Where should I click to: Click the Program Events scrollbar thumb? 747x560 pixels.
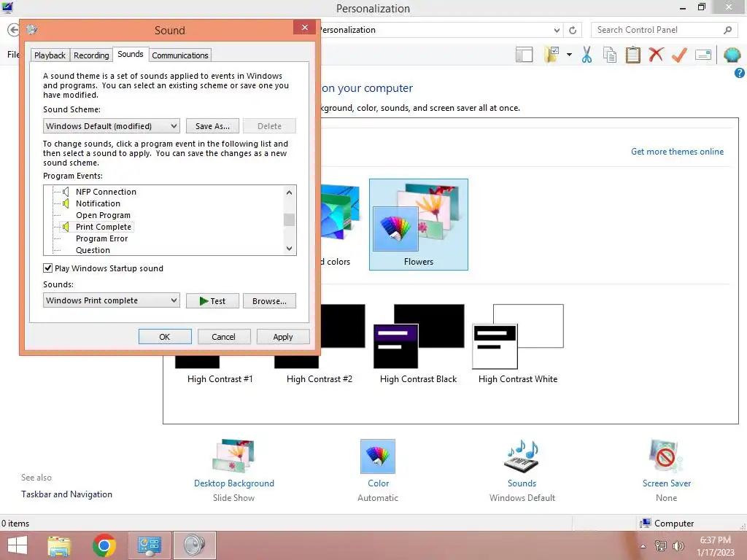pos(289,220)
